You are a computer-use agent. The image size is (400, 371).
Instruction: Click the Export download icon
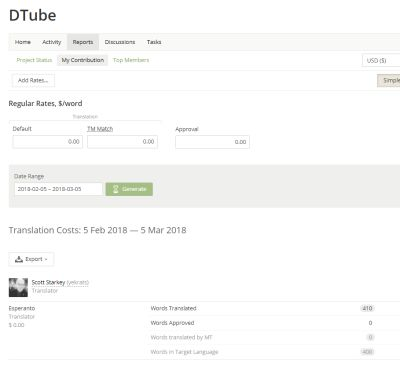19,259
